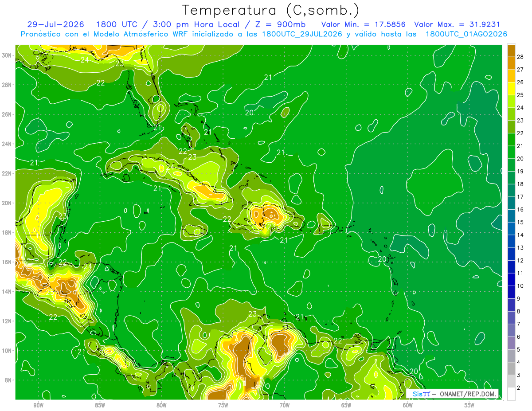Click the 8N latitude axis label

click(x=8, y=380)
